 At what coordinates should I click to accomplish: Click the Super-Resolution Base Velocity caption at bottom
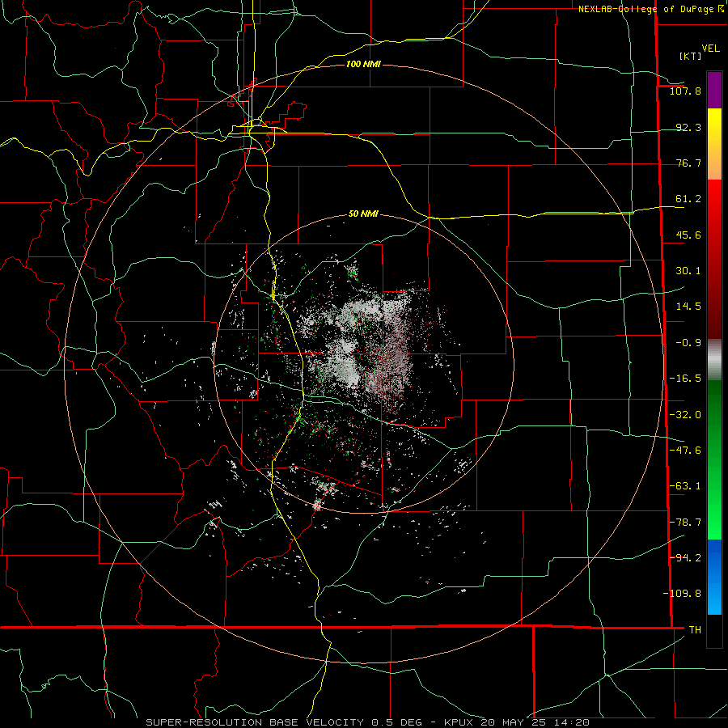368,722
